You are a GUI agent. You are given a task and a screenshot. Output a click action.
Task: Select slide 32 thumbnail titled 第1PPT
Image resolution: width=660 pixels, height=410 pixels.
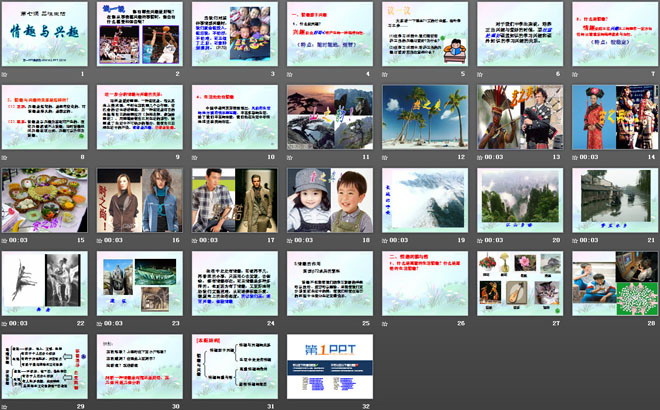[330, 367]
